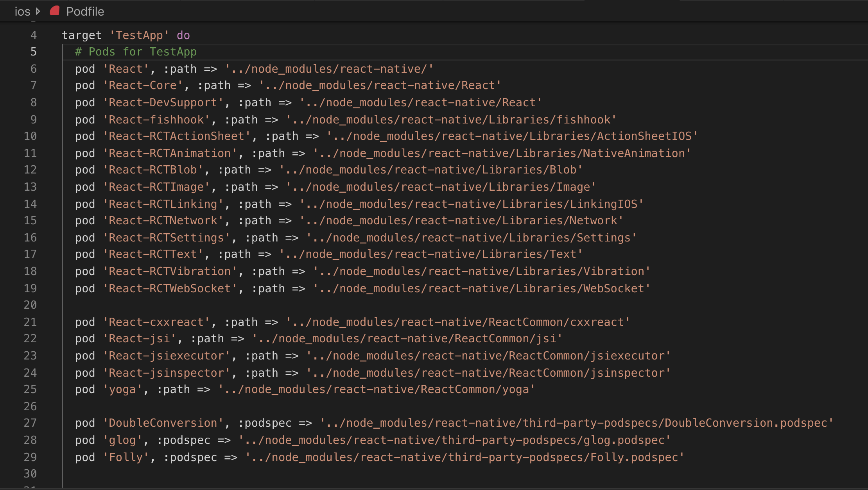The width and height of the screenshot is (868, 490).
Task: Place cursor on the highlighted line 5 comment
Action: (135, 51)
